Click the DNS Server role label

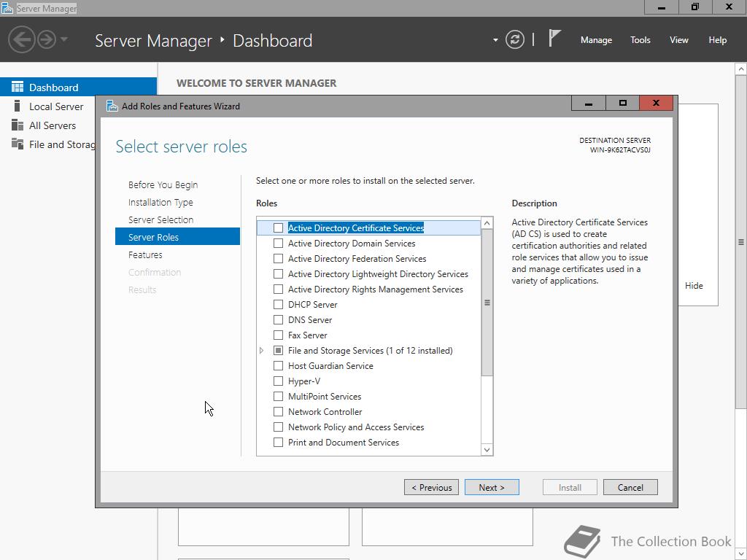(x=309, y=319)
